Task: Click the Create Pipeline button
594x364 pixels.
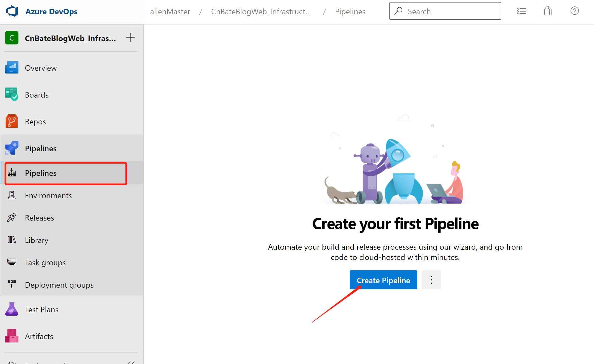Action: click(383, 280)
